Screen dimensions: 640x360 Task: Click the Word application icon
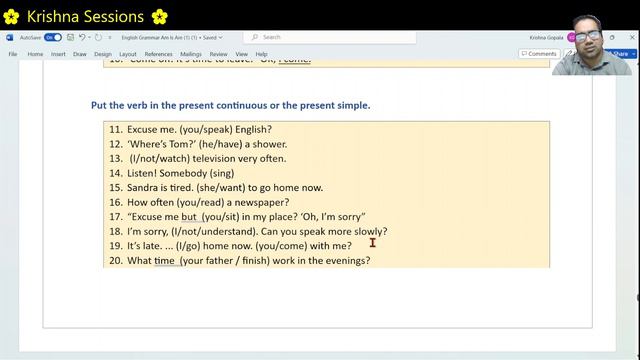[10, 38]
